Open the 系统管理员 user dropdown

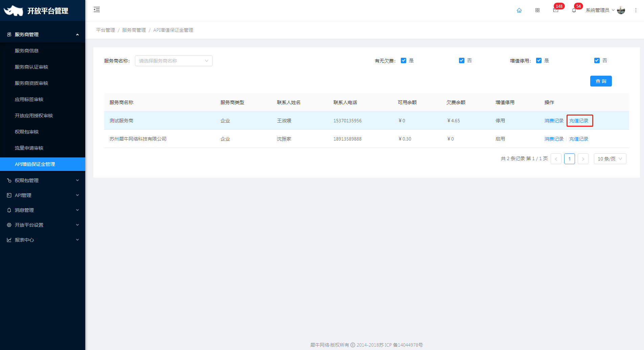(600, 10)
